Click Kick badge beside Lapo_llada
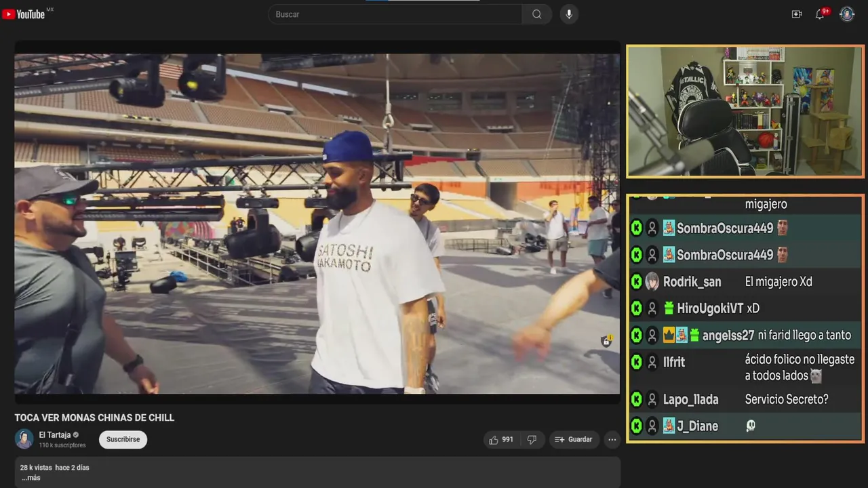This screenshot has width=868, height=488. point(636,400)
